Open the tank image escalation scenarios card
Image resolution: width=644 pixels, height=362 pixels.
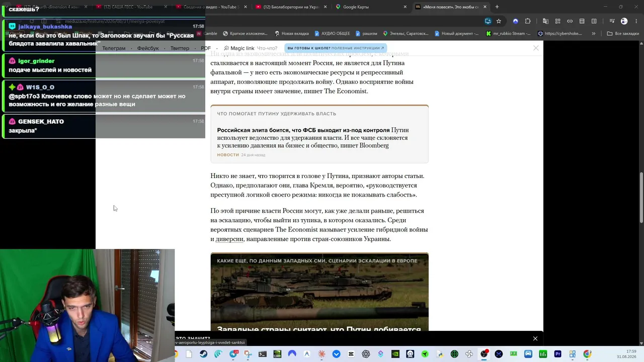coord(319,292)
